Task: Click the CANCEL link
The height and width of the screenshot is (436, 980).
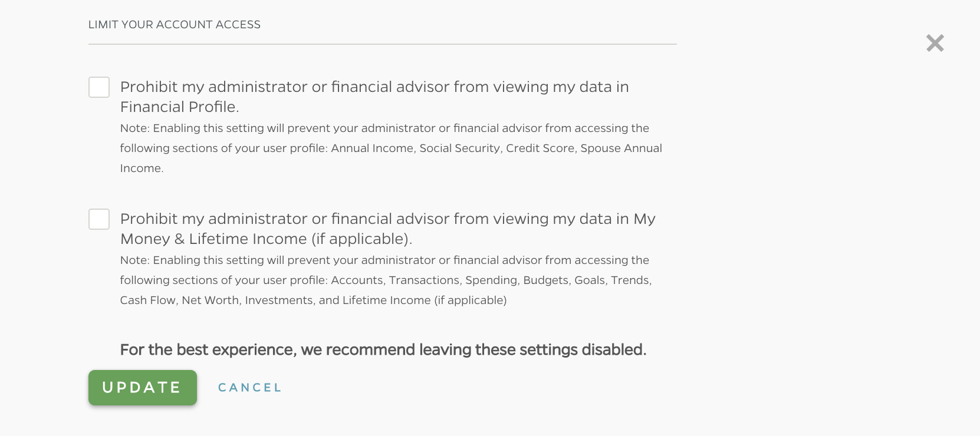Action: point(249,388)
